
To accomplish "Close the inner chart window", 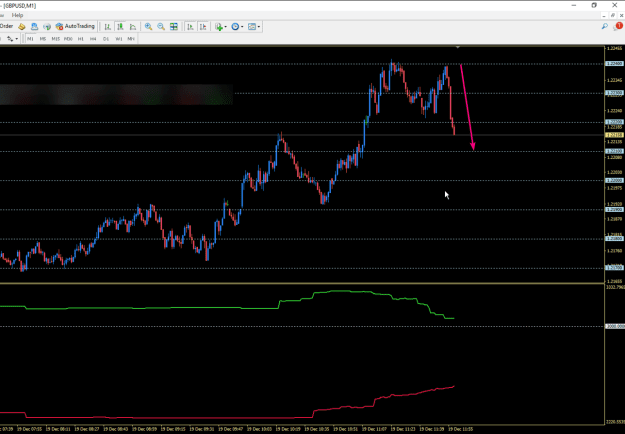I will tap(621, 16).
